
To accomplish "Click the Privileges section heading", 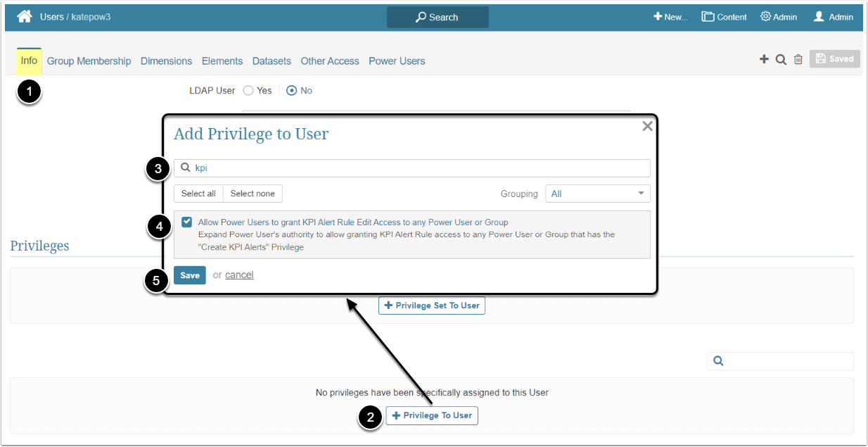I will pos(39,246).
